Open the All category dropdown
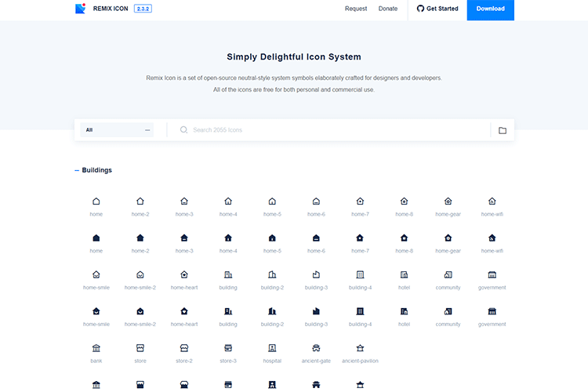Screen dimensions: 588x392 118,130
